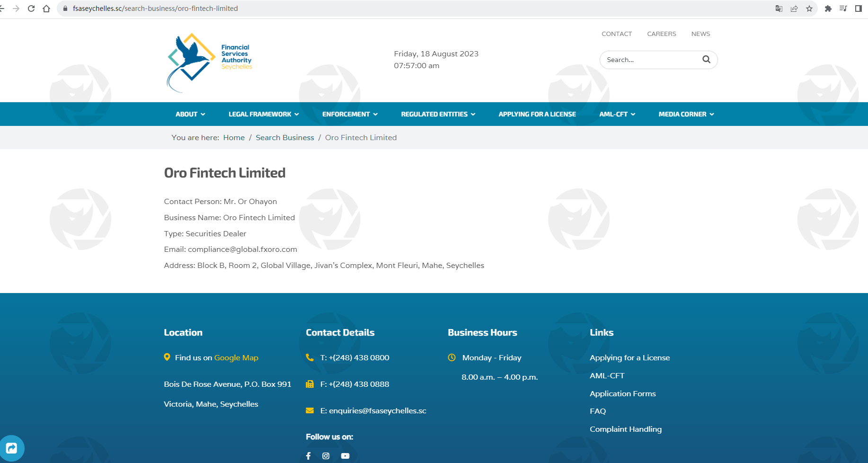
Task: Open the Facebook social icon
Action: pyautogui.click(x=308, y=456)
